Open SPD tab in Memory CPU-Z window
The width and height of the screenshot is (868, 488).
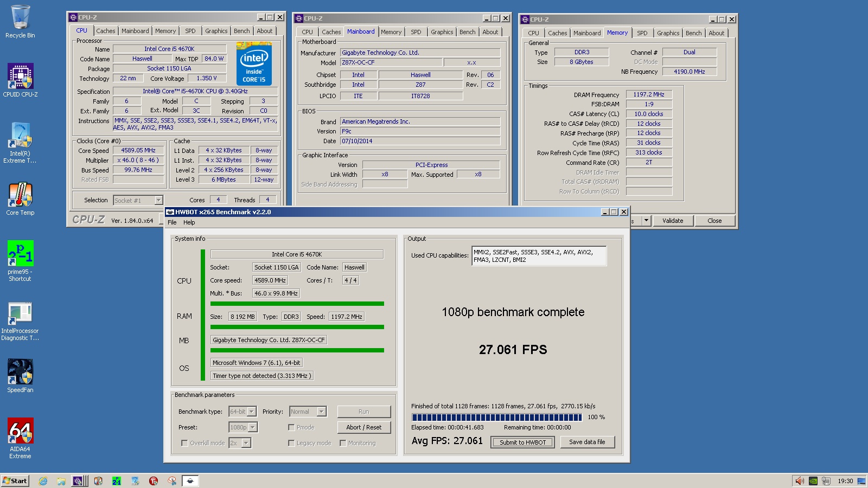[642, 33]
